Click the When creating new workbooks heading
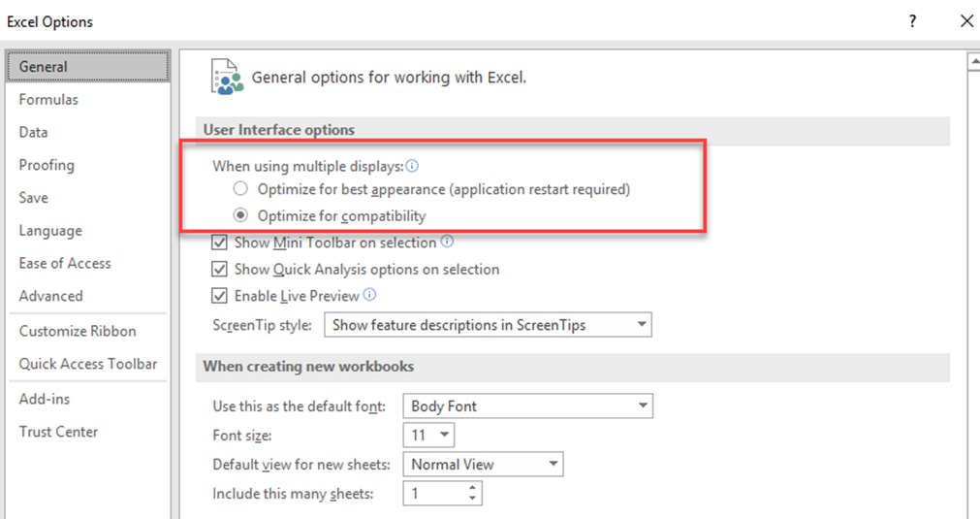This screenshot has width=980, height=519. pyautogui.click(x=308, y=367)
